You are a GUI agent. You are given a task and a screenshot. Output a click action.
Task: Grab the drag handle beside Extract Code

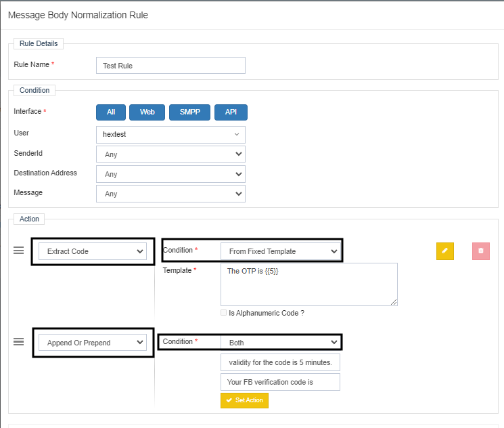tap(19, 251)
